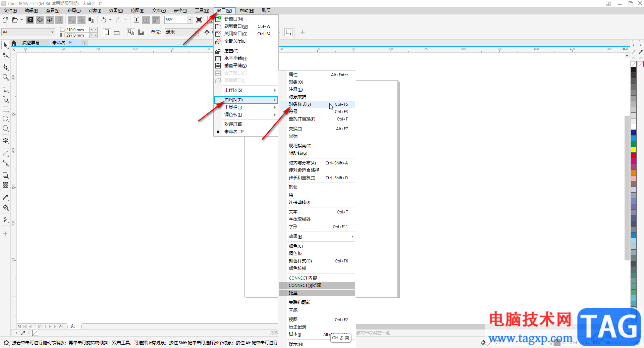
Task: Select the Freehand tool
Action: point(5,90)
